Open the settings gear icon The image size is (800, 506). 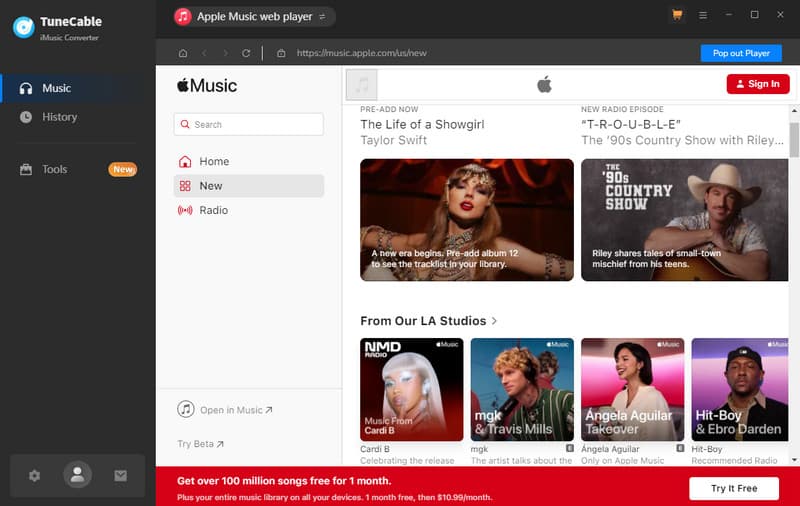tap(34, 476)
